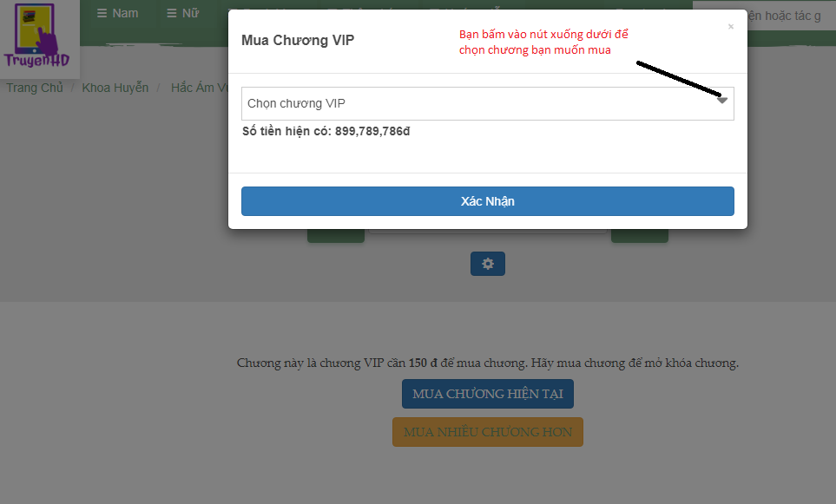Click the TruyenHD logo

click(x=36, y=36)
